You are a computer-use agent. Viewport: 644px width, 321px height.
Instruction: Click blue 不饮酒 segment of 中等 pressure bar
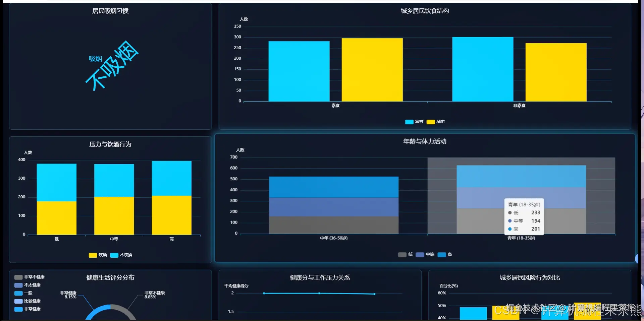click(114, 181)
